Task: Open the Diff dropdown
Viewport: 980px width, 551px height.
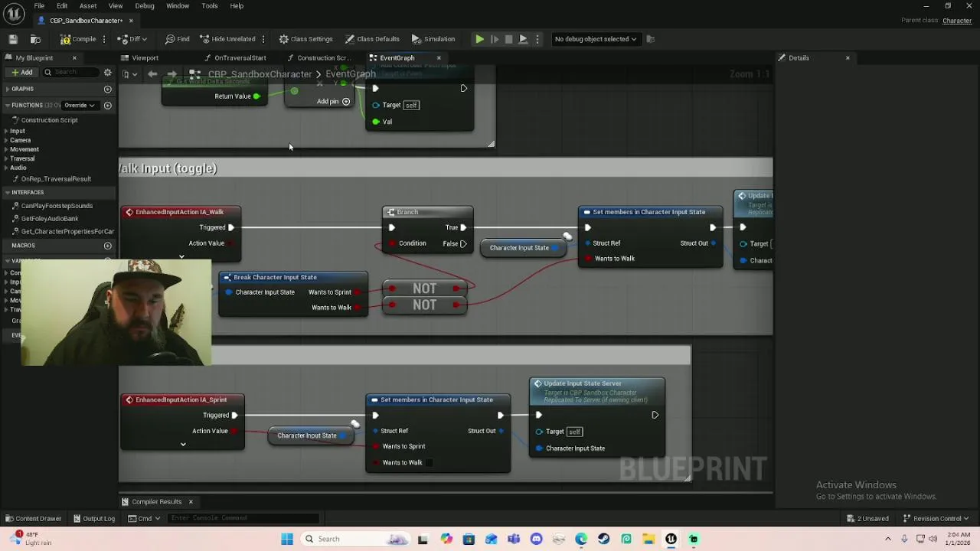Action: (x=133, y=39)
